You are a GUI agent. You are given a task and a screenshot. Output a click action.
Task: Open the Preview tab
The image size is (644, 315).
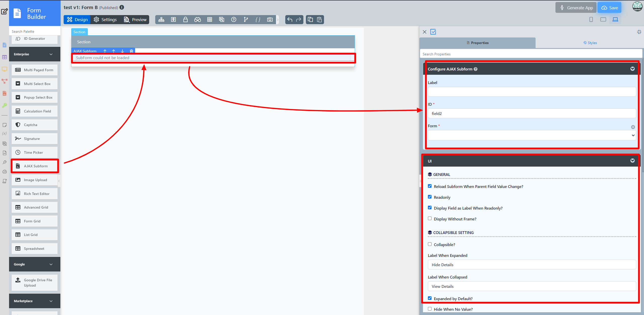[135, 20]
